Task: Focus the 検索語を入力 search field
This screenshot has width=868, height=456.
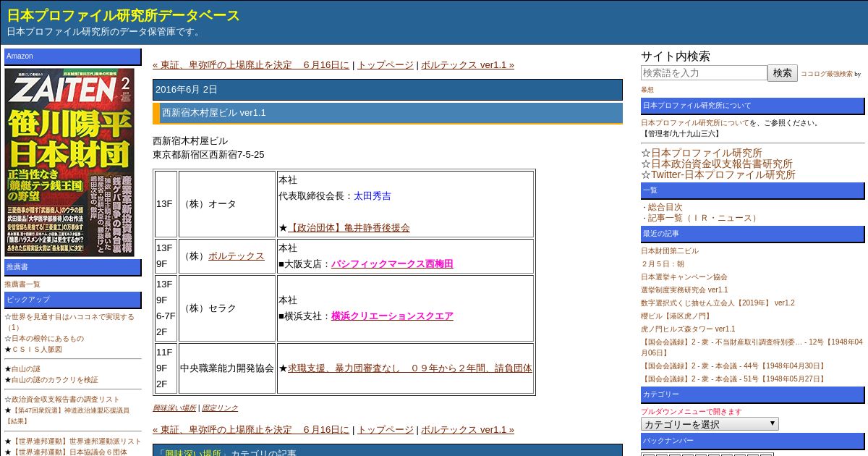Action: [704, 73]
